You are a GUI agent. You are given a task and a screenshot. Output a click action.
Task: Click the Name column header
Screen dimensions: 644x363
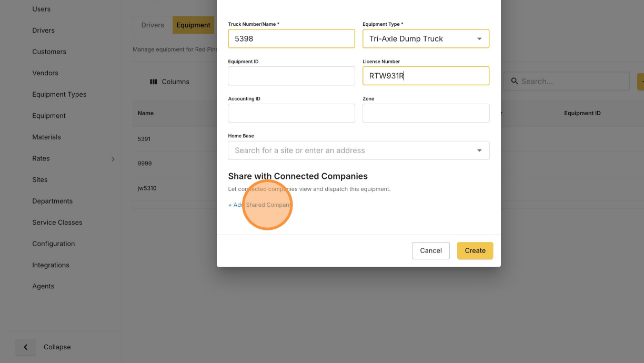[146, 113]
